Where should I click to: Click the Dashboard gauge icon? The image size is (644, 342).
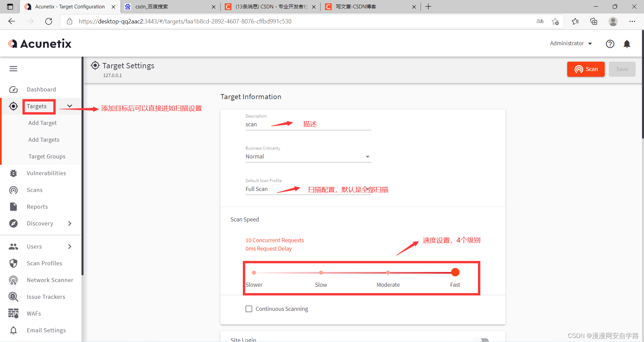point(13,89)
